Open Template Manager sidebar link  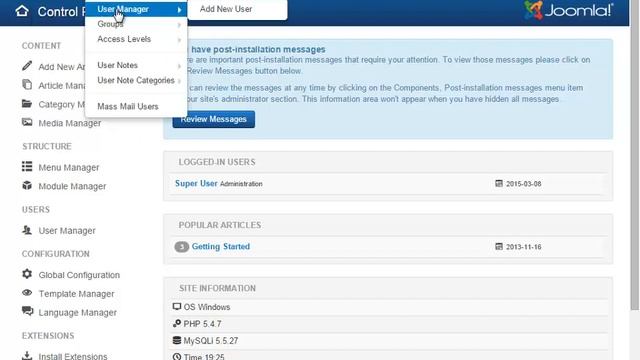pos(76,293)
